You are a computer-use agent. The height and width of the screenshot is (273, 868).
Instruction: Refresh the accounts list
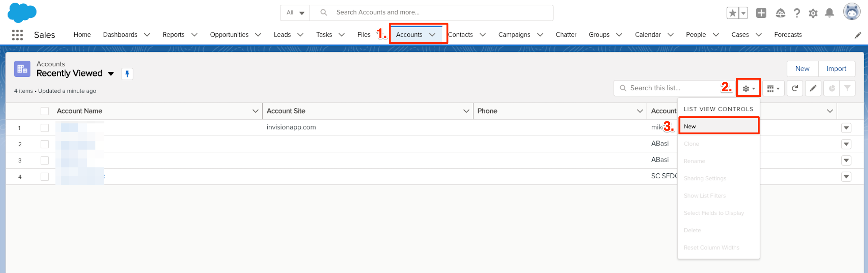pos(795,89)
